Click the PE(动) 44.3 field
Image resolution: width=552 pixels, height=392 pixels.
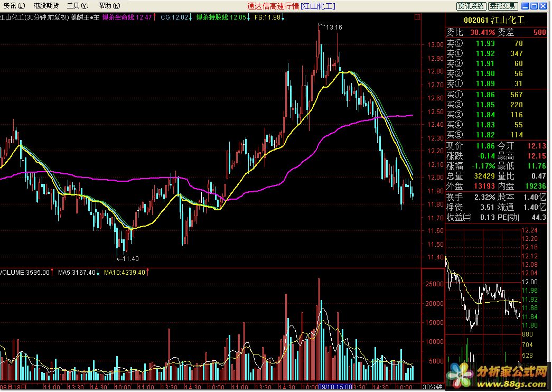[521, 218]
